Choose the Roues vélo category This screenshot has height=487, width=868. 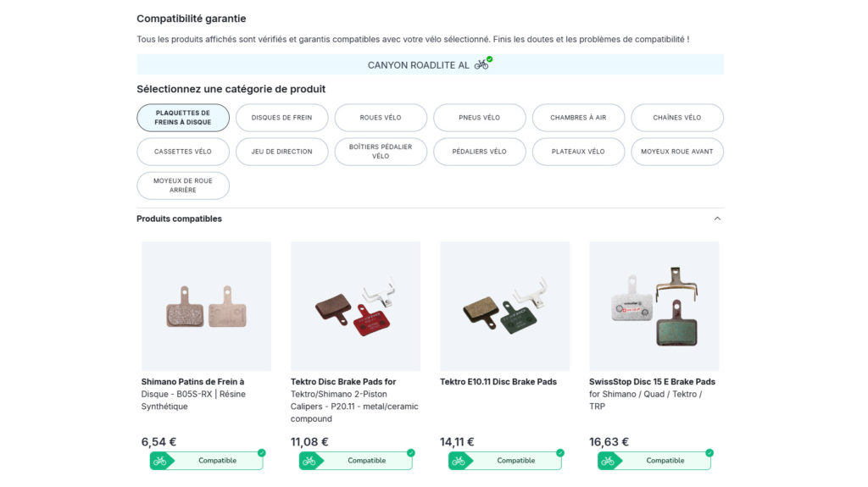[381, 118]
